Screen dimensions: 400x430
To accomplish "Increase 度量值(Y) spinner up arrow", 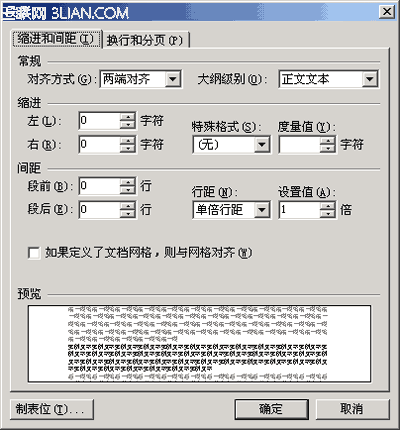I will [328, 140].
